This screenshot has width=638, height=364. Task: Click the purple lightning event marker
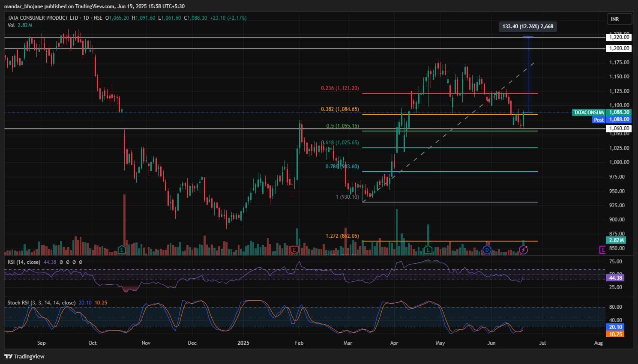[x=523, y=249]
